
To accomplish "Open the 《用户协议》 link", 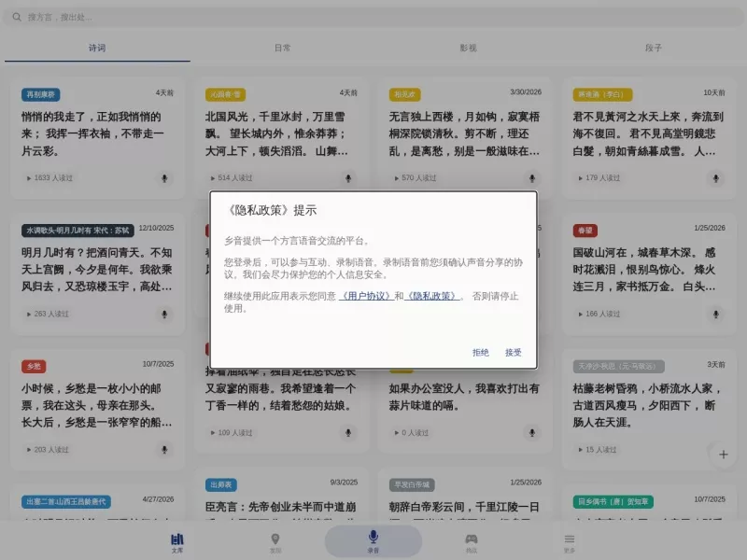I will click(x=366, y=296).
